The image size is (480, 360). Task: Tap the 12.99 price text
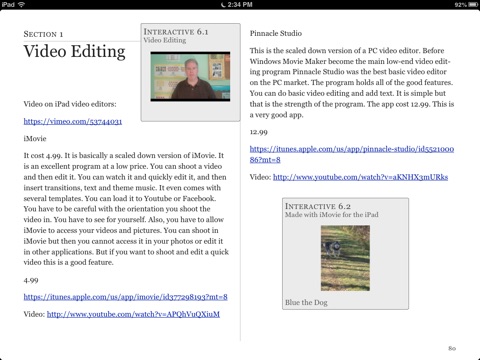[x=259, y=132]
